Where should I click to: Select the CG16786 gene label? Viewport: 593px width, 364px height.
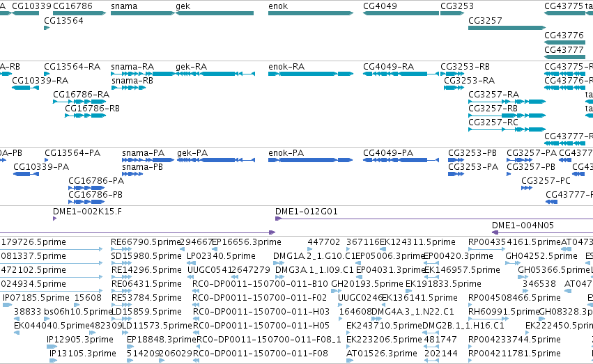(x=72, y=6)
